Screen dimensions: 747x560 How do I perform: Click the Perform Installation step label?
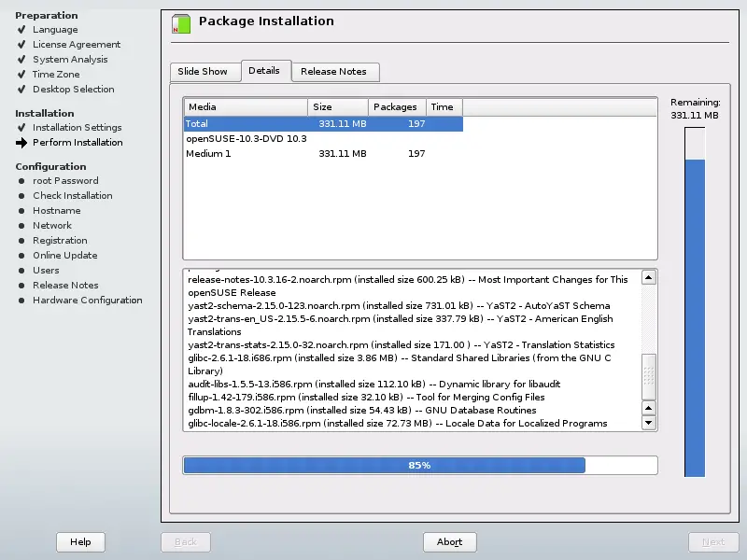click(78, 143)
